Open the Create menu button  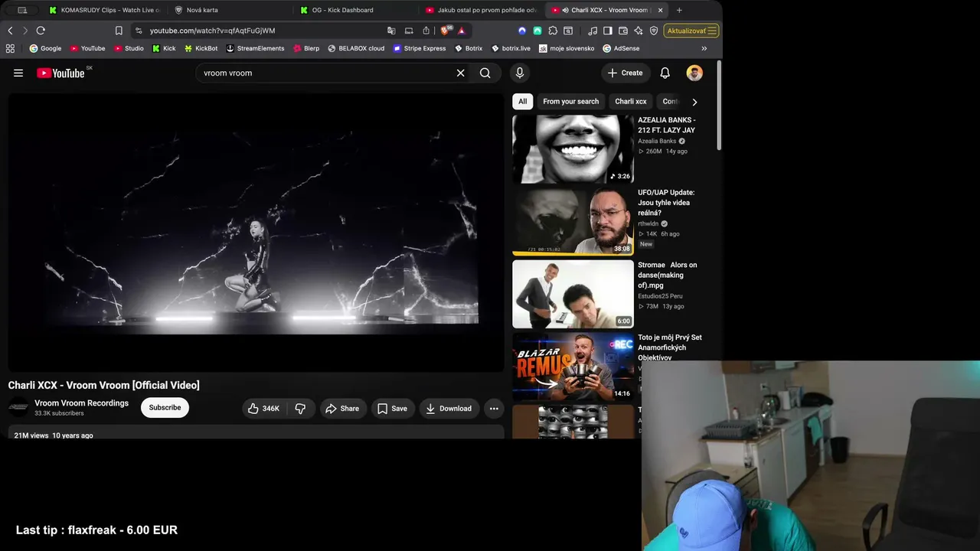point(626,73)
